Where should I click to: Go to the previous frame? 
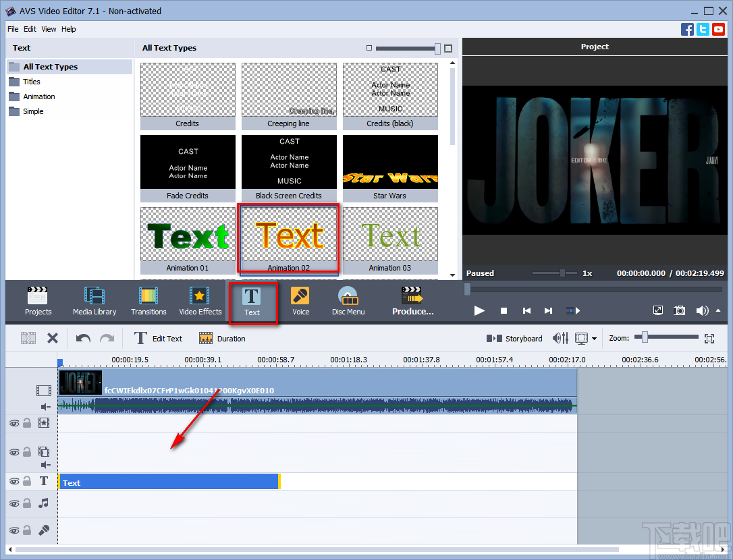526,310
